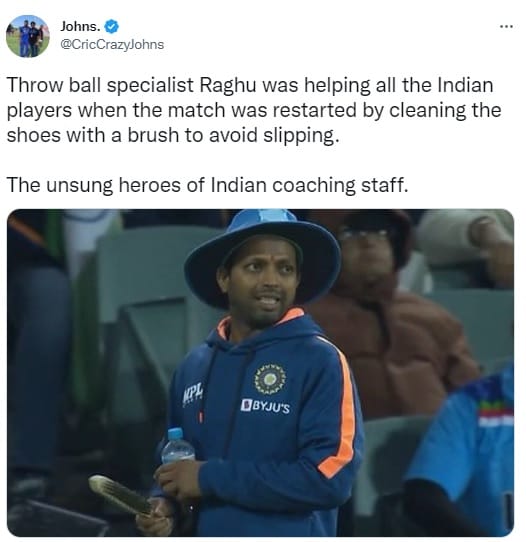Click the BYJU'S logo on the hoodie

pyautogui.click(x=265, y=407)
